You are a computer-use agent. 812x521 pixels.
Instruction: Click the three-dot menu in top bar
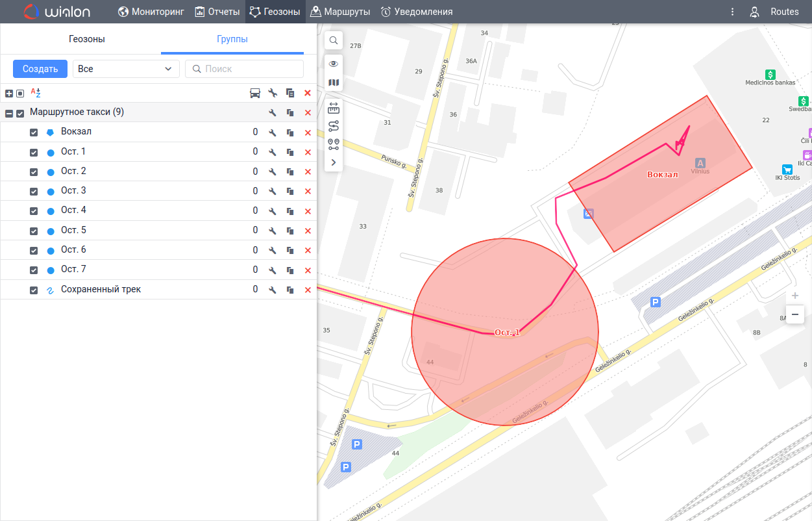[732, 12]
